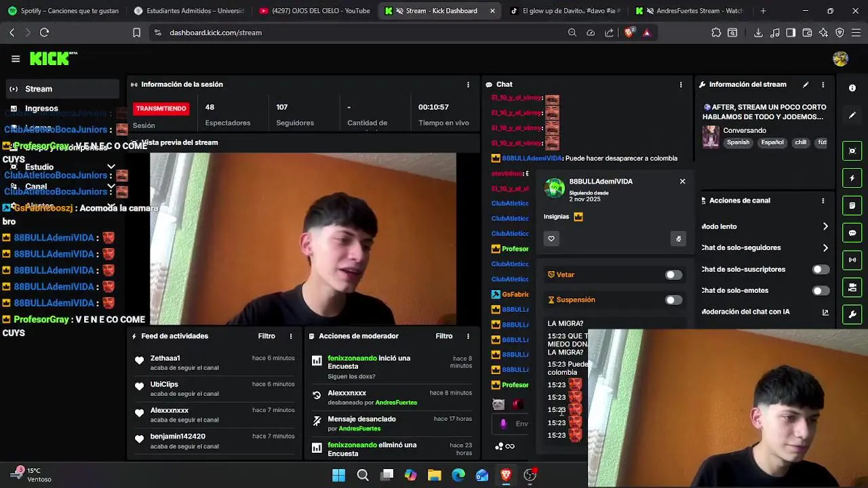Click the document widget sidebar icon
This screenshot has width=868, height=488.
(x=852, y=205)
